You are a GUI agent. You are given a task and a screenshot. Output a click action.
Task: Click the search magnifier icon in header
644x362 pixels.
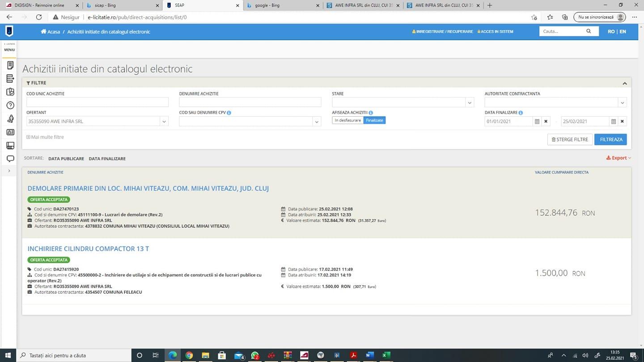pyautogui.click(x=589, y=31)
